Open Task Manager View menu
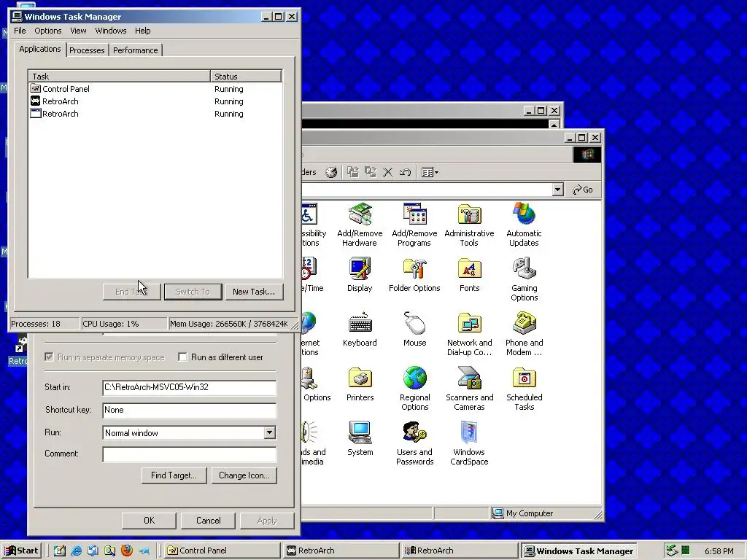Viewport: 747px width, 560px height. click(x=78, y=31)
